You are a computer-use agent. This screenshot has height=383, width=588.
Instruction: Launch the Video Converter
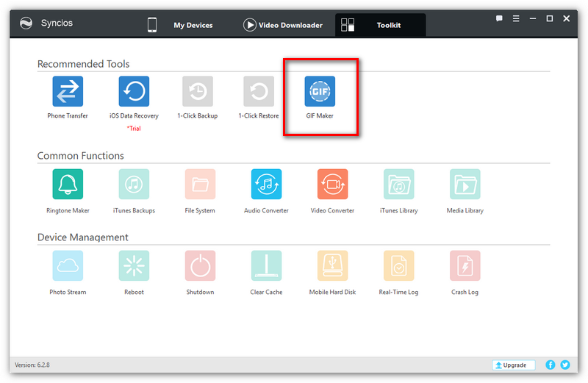pyautogui.click(x=333, y=185)
